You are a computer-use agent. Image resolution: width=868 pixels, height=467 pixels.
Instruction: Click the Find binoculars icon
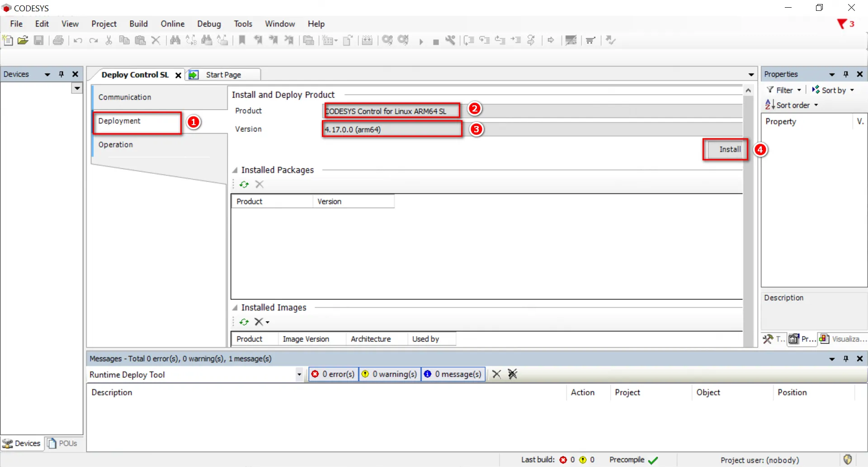pos(175,41)
